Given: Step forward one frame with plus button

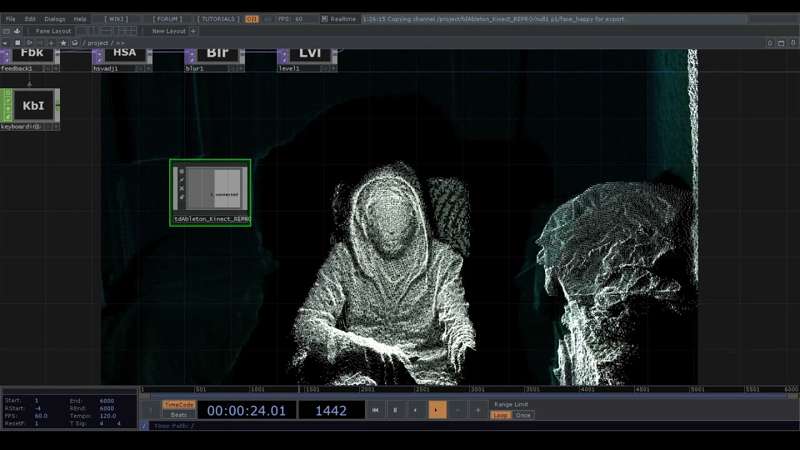Looking at the screenshot, I should click(x=478, y=410).
